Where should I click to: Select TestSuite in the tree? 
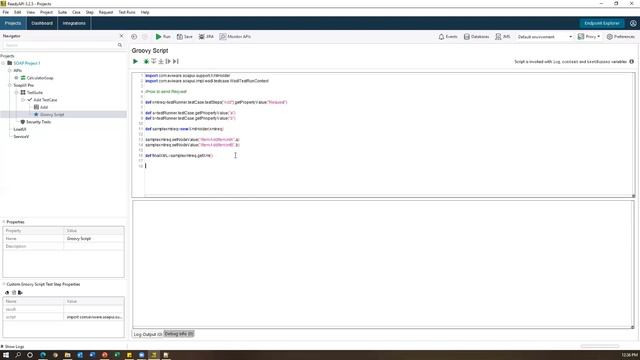(35, 93)
